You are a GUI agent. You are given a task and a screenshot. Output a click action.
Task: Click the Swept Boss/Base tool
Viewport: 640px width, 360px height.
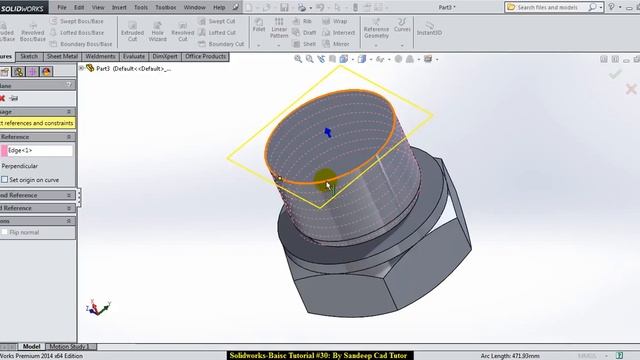tap(77, 21)
